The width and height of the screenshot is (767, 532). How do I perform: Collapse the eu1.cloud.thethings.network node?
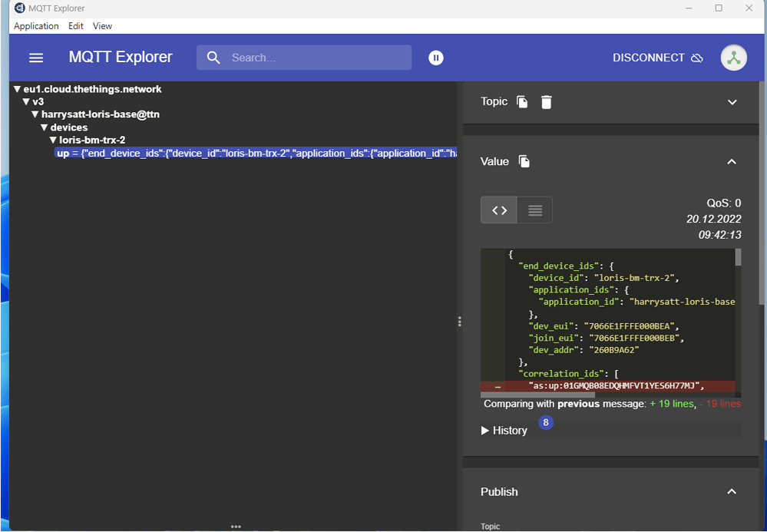18,89
